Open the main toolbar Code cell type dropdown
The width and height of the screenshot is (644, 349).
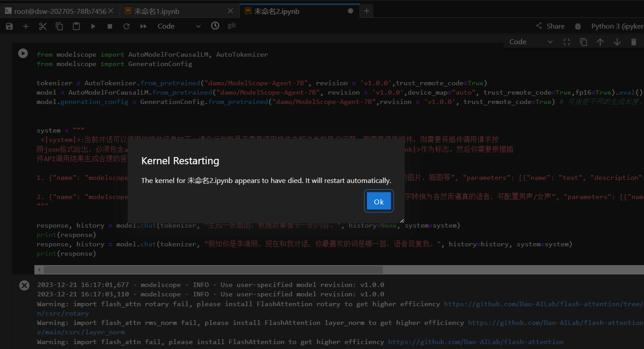(180, 26)
